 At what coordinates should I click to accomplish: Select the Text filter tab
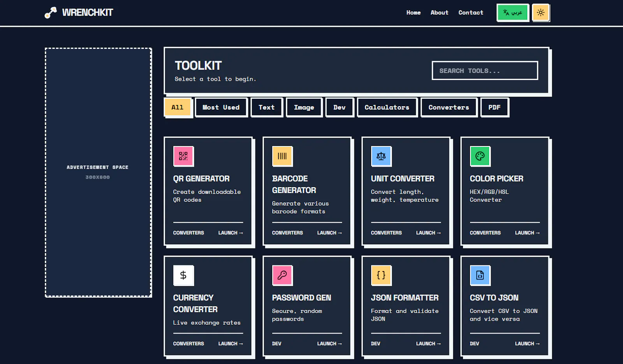click(x=266, y=107)
